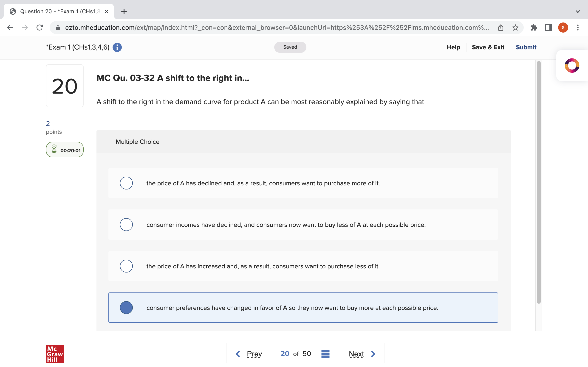Open the Chrome three-dot menu
588x367 pixels.
(578, 28)
